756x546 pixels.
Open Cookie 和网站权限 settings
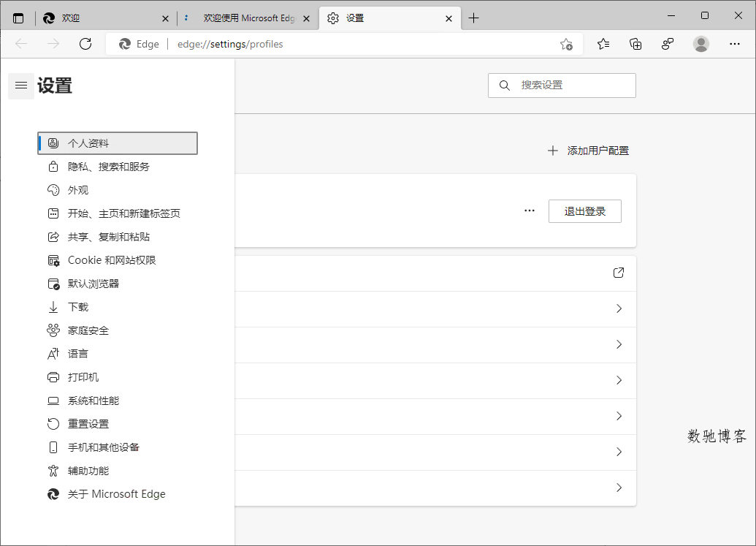pos(118,260)
